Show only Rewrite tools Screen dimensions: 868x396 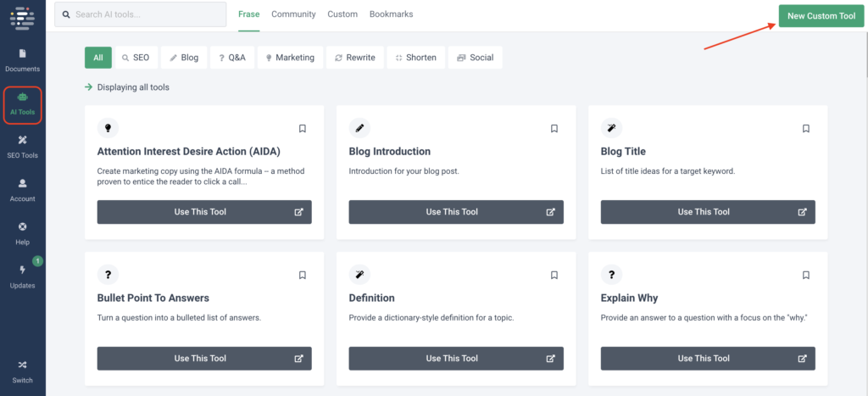pyautogui.click(x=354, y=58)
